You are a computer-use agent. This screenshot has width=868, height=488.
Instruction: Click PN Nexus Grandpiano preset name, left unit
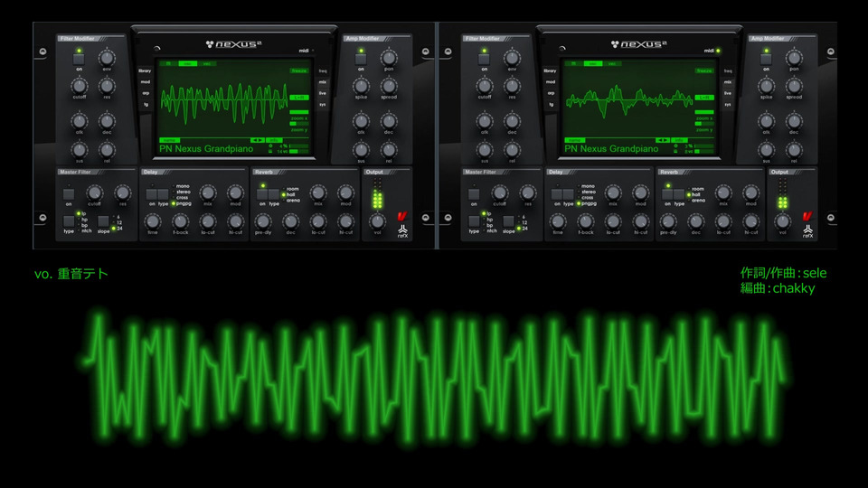(206, 149)
